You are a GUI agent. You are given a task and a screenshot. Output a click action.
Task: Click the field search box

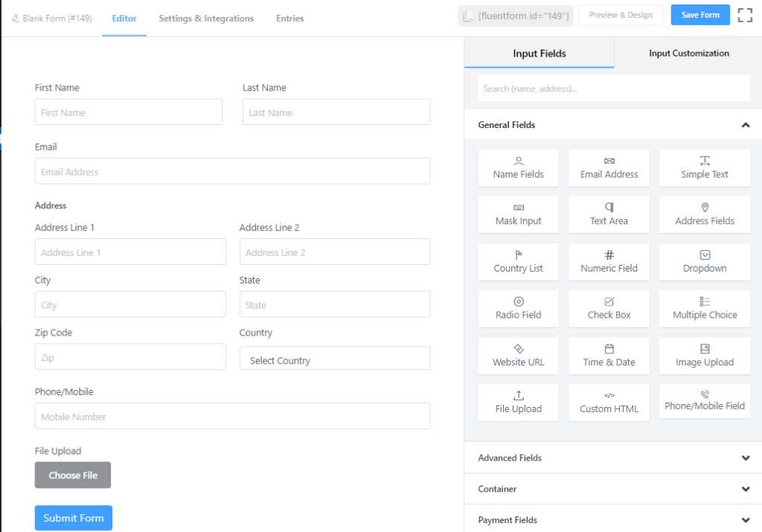(x=612, y=88)
